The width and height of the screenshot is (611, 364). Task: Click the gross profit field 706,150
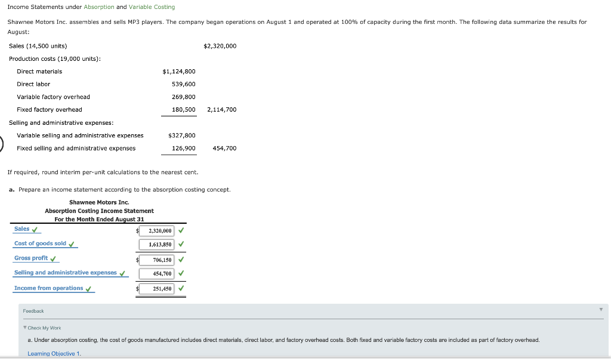(x=157, y=260)
